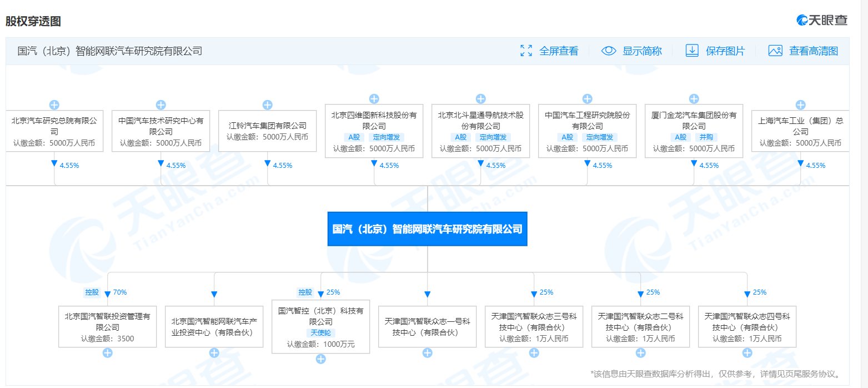
Task: Open subsidiary 北京国汽智联投资管理有限公司
Action: tap(108, 327)
